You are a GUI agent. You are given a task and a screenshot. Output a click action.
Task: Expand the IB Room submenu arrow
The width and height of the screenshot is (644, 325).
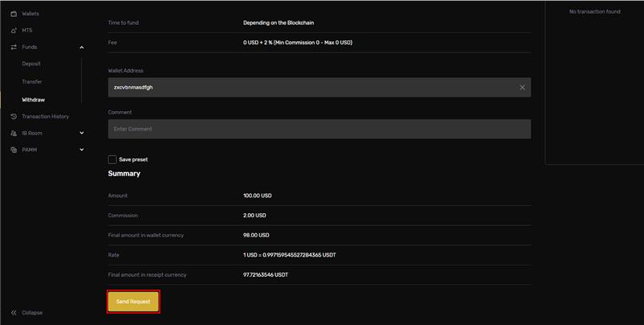click(x=81, y=133)
